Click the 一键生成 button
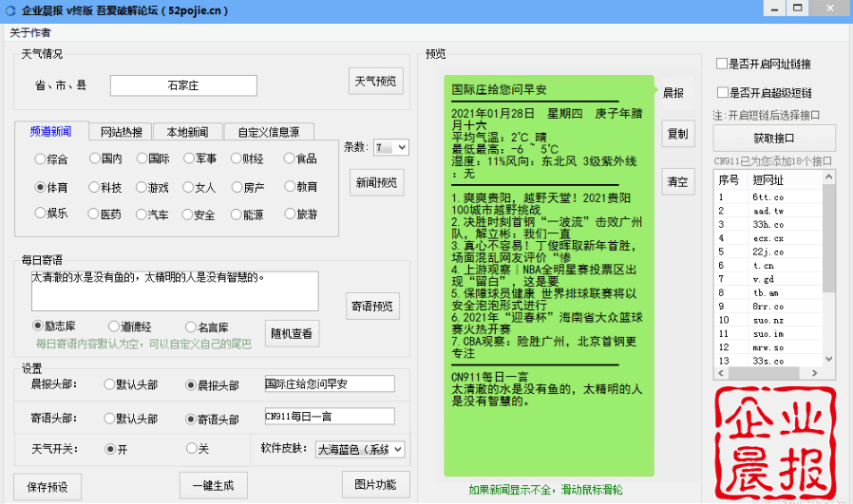 point(213,486)
